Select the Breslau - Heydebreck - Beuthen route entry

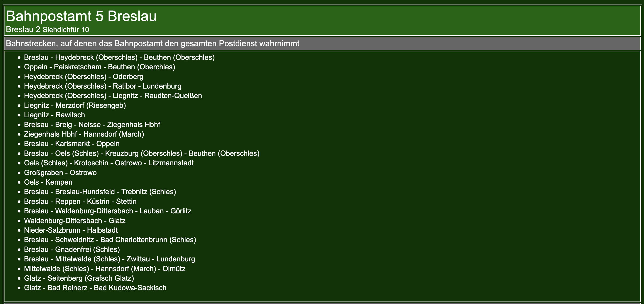(119, 57)
